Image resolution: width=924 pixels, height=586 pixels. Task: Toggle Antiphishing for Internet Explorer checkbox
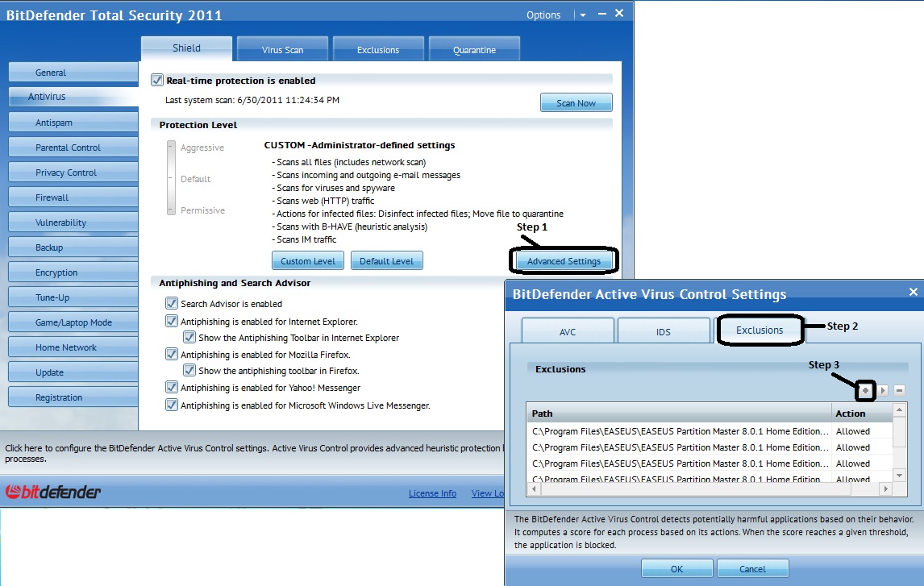coord(172,321)
